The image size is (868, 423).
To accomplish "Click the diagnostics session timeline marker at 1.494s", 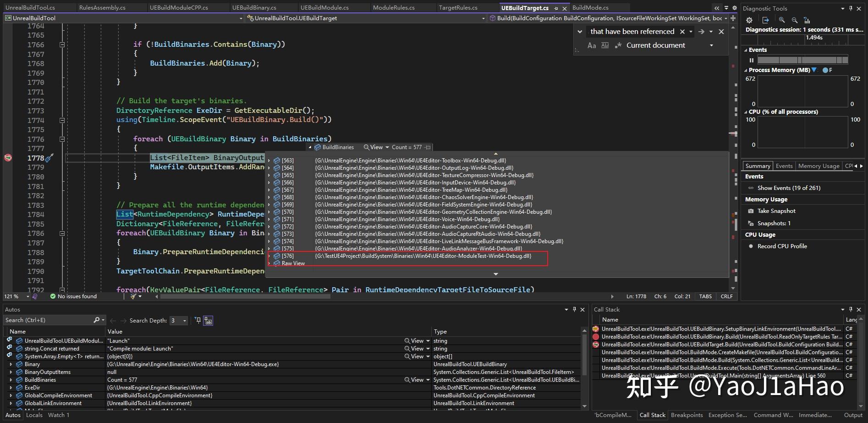I will click(x=814, y=39).
